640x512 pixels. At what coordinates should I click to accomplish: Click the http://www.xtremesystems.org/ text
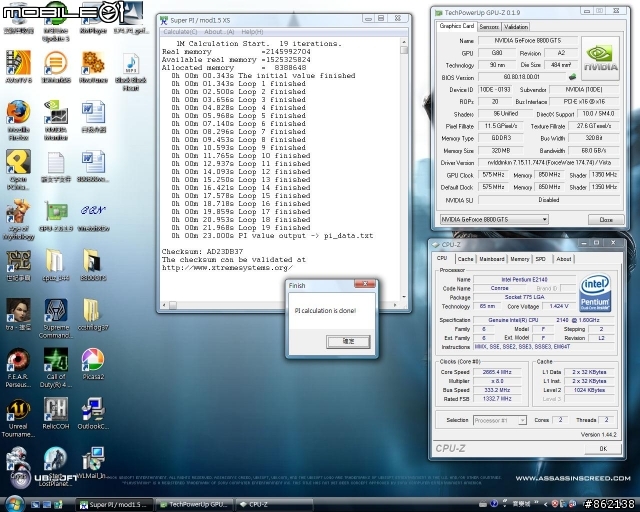pos(227,268)
